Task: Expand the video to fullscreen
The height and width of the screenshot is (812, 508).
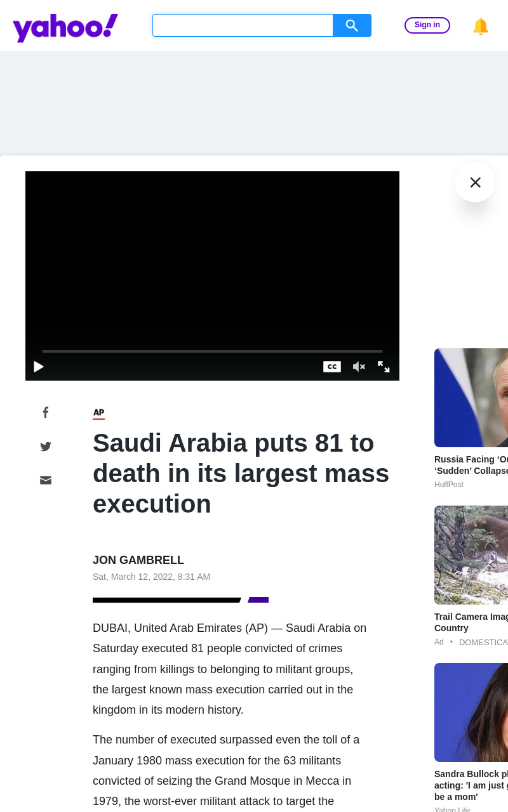Action: tap(384, 367)
